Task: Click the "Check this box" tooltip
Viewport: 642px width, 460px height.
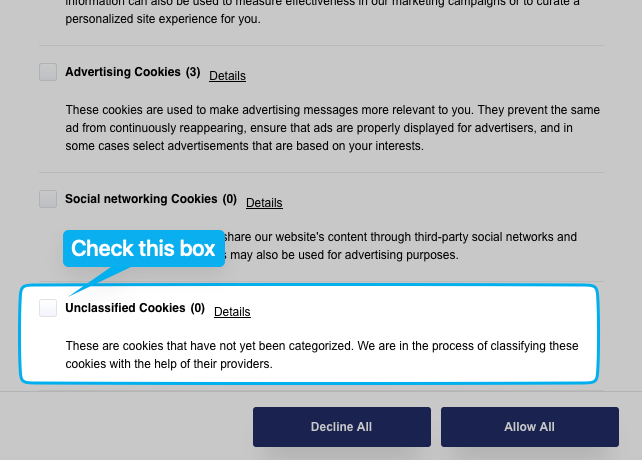Action: [x=143, y=249]
